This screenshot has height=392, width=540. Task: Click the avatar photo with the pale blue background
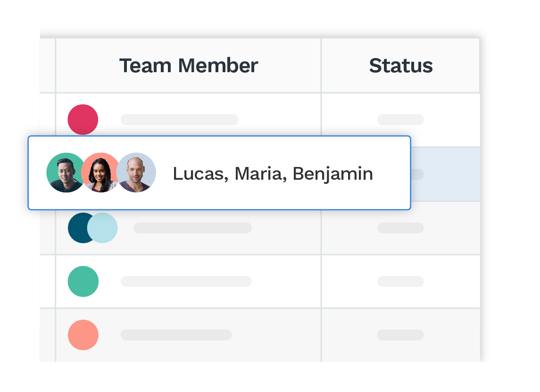[x=136, y=173]
